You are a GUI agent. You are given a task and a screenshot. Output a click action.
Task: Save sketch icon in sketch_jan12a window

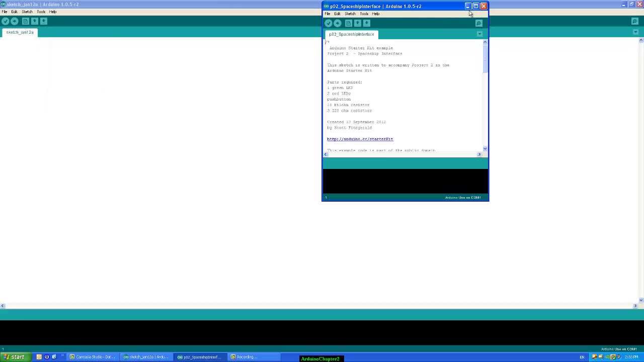43,21
